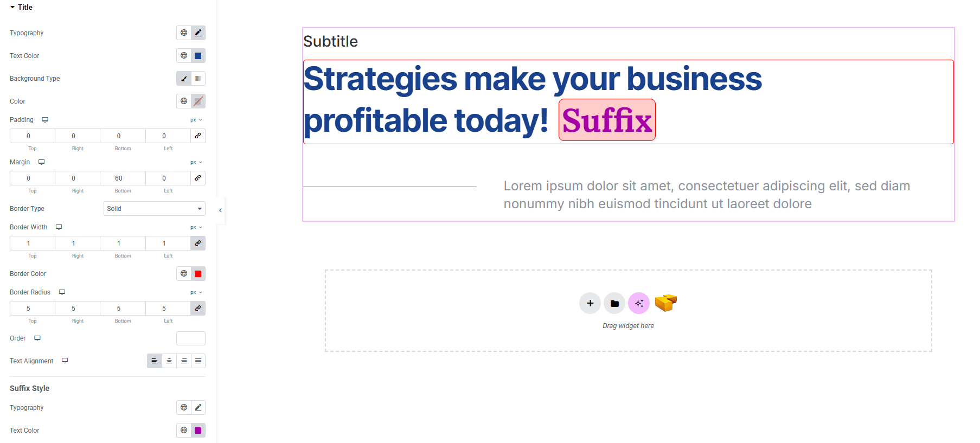Collapse the Title section

pos(12,7)
